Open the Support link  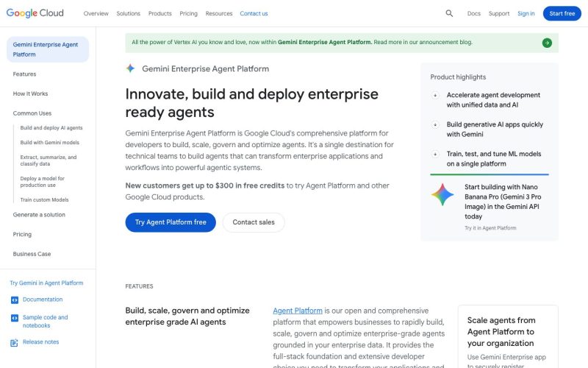(499, 13)
